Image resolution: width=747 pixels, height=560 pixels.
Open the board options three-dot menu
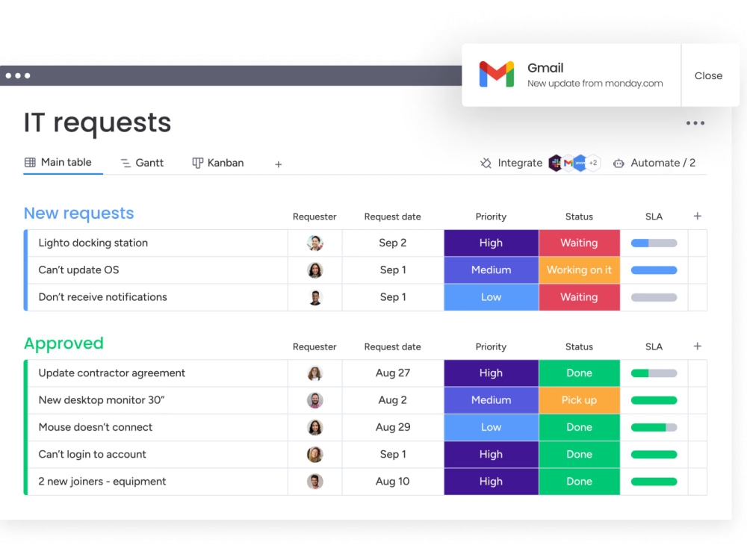(695, 123)
